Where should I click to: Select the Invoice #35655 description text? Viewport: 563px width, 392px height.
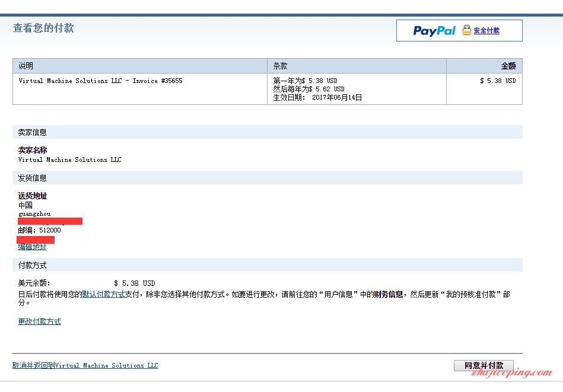(x=100, y=81)
